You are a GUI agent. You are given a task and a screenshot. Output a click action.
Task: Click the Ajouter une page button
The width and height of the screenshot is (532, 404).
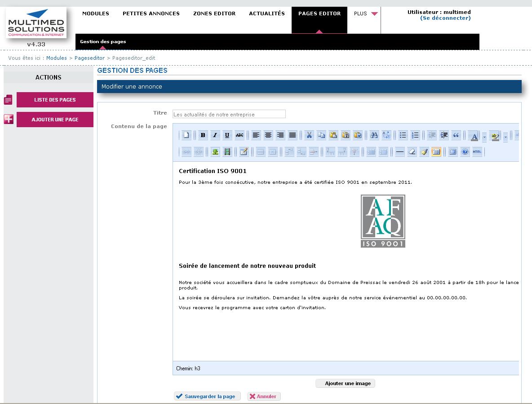pyautogui.click(x=55, y=120)
